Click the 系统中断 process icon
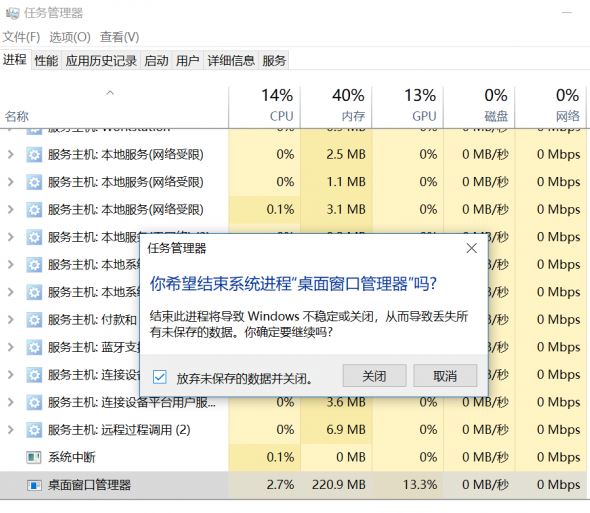The image size is (590, 513). click(34, 458)
